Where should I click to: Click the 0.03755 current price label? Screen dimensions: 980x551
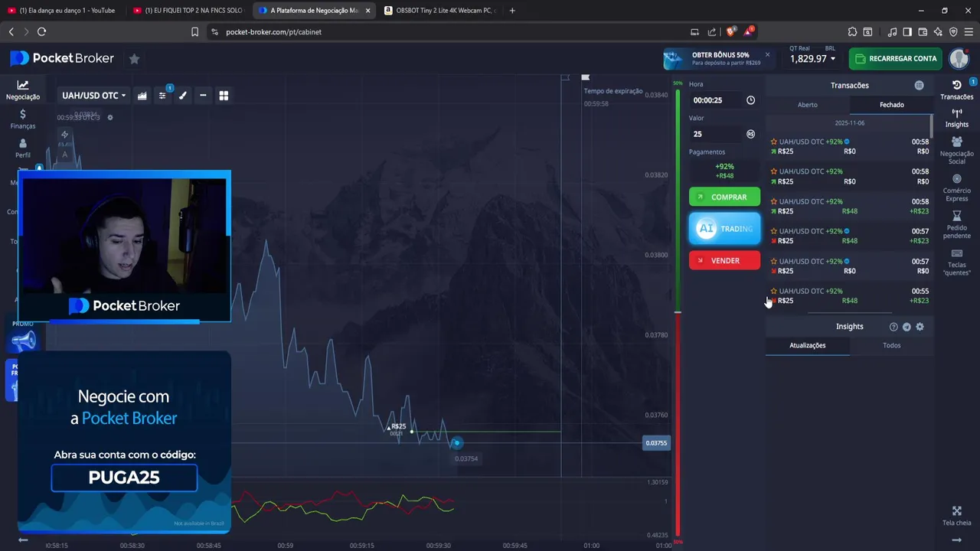click(656, 443)
